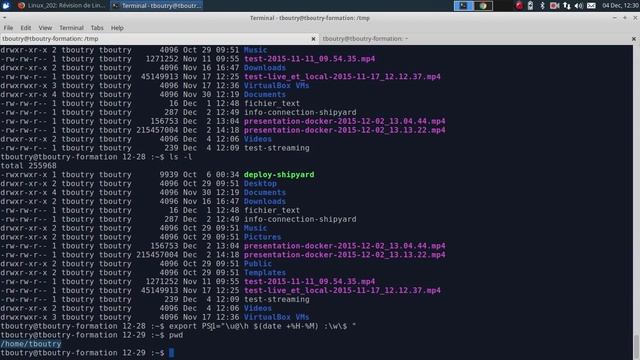Open the View menu

coord(45,28)
